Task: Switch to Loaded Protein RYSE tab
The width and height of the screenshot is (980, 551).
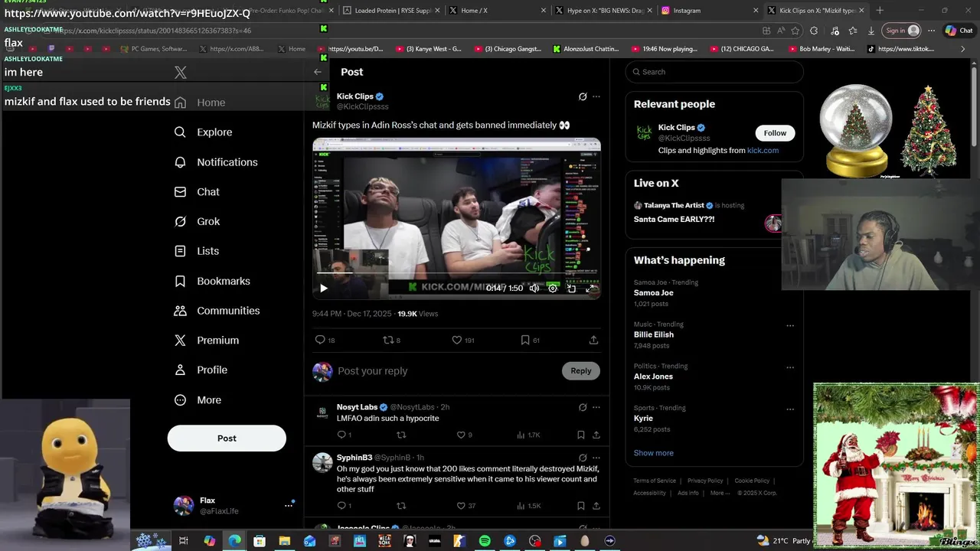Action: click(x=390, y=11)
